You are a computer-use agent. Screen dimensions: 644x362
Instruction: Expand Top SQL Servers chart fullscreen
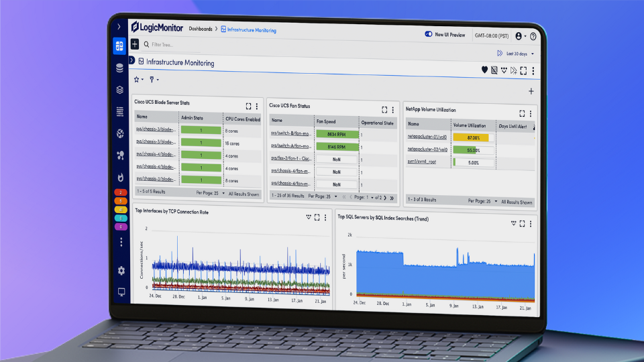pos(522,223)
